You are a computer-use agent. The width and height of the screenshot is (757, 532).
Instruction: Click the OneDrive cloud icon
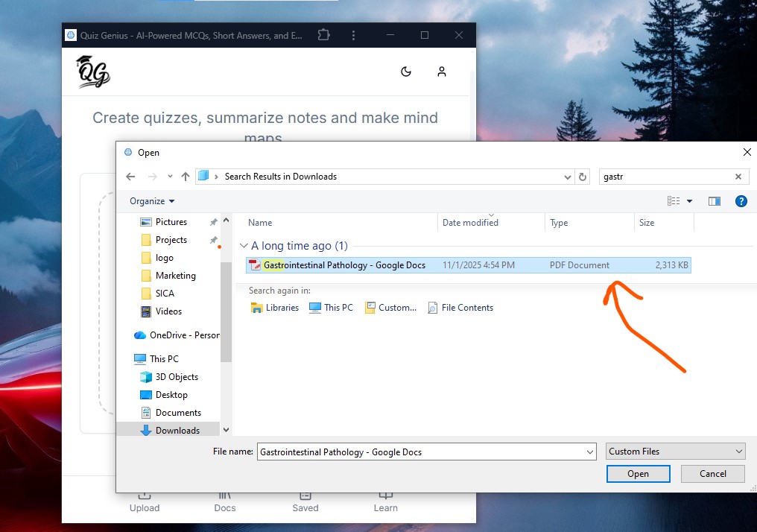click(140, 335)
